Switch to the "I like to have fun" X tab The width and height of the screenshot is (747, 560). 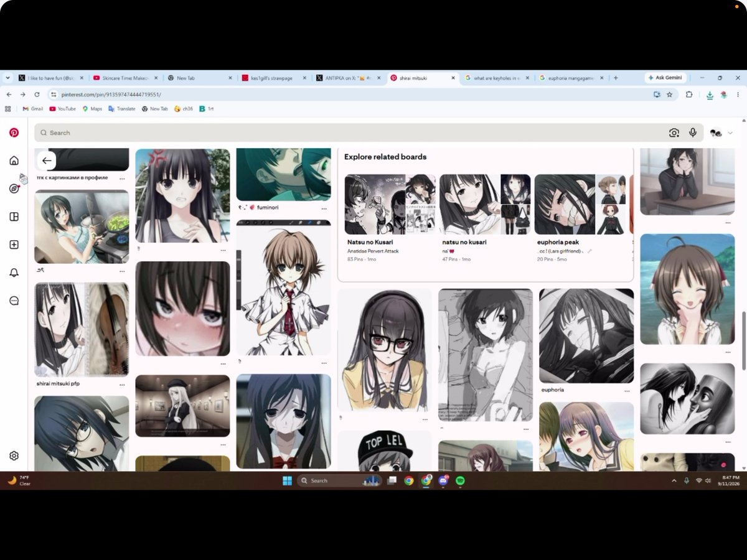52,78
